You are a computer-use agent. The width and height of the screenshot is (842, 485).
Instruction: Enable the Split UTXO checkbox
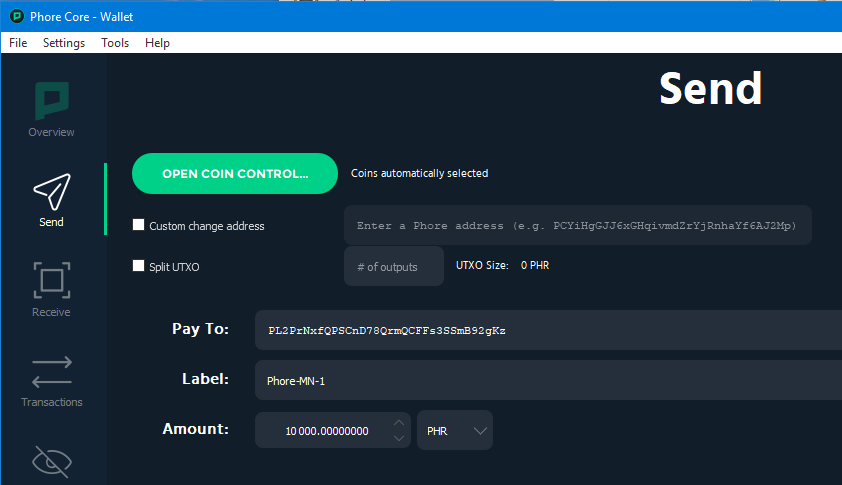[x=139, y=266]
